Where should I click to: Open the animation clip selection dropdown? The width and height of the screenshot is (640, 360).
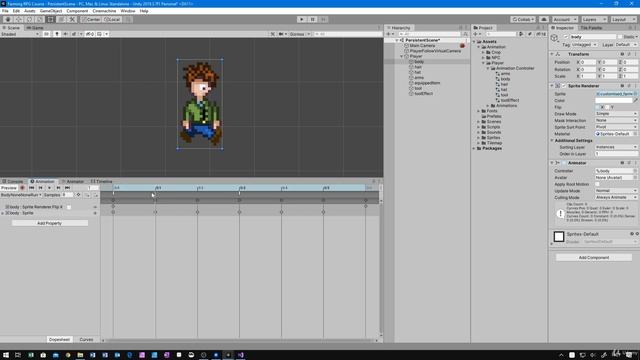coord(21,195)
